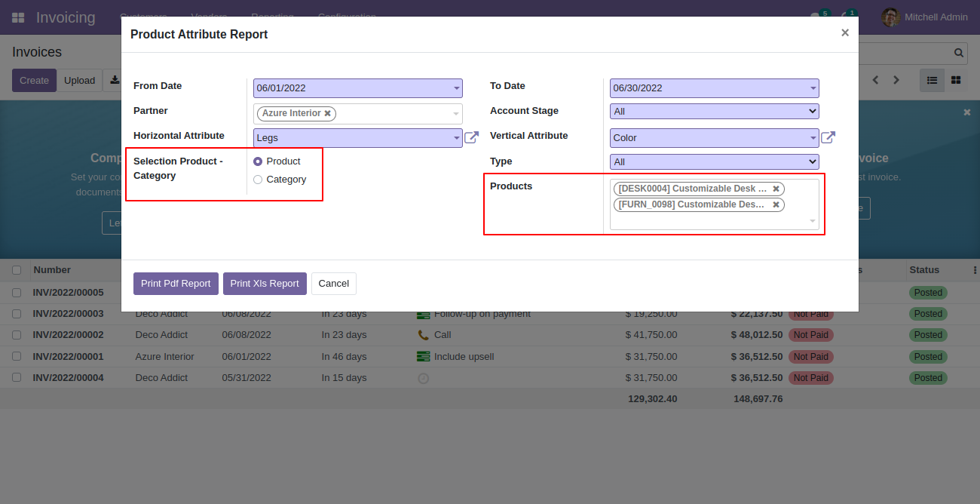Go to the next page arrow

tap(896, 80)
